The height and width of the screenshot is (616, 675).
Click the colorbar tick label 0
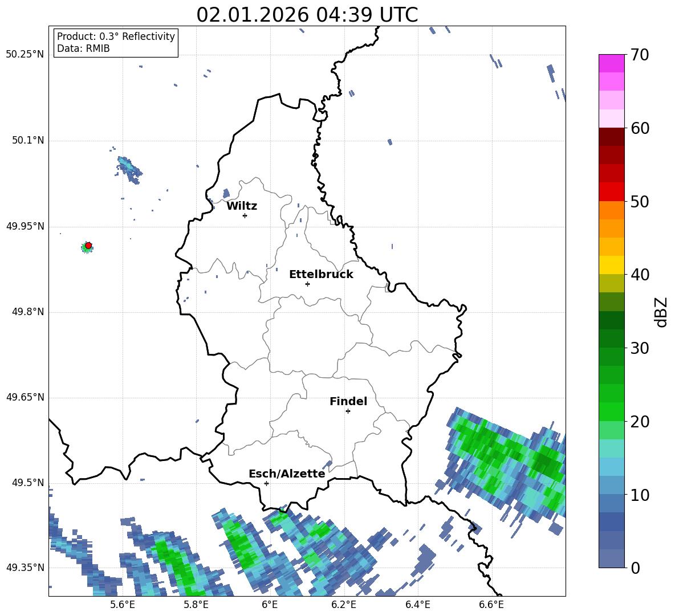pyautogui.click(x=635, y=568)
